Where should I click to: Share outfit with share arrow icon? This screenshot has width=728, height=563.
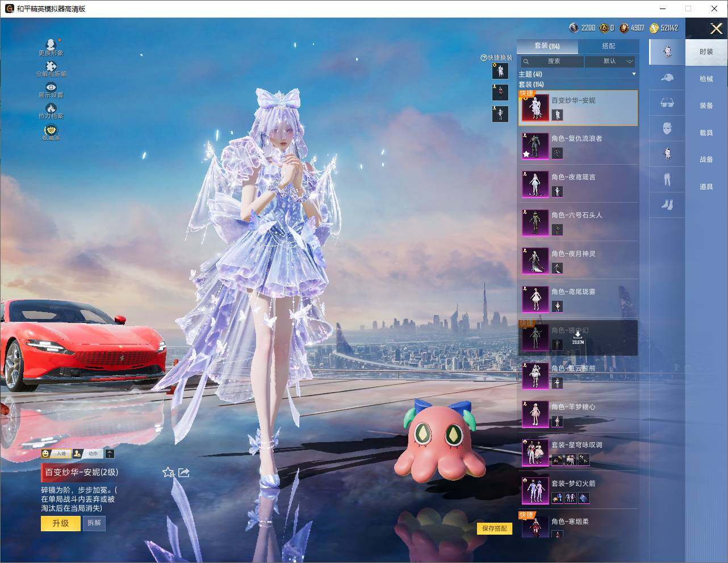coord(183,472)
